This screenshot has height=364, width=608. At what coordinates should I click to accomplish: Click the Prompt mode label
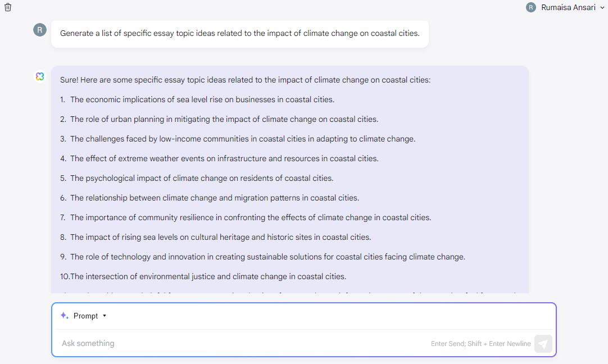[x=85, y=316]
